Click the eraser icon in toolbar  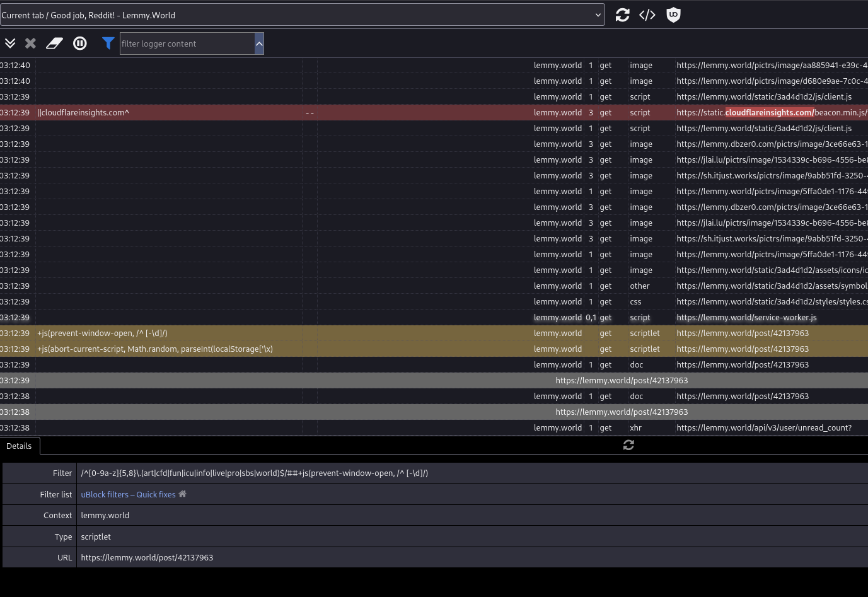pos(55,43)
